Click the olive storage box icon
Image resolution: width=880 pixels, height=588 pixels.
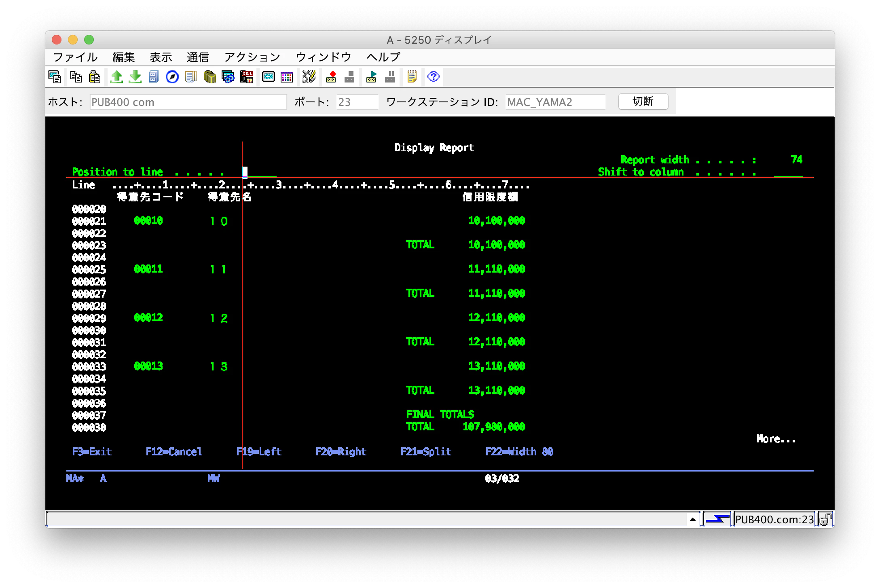209,77
